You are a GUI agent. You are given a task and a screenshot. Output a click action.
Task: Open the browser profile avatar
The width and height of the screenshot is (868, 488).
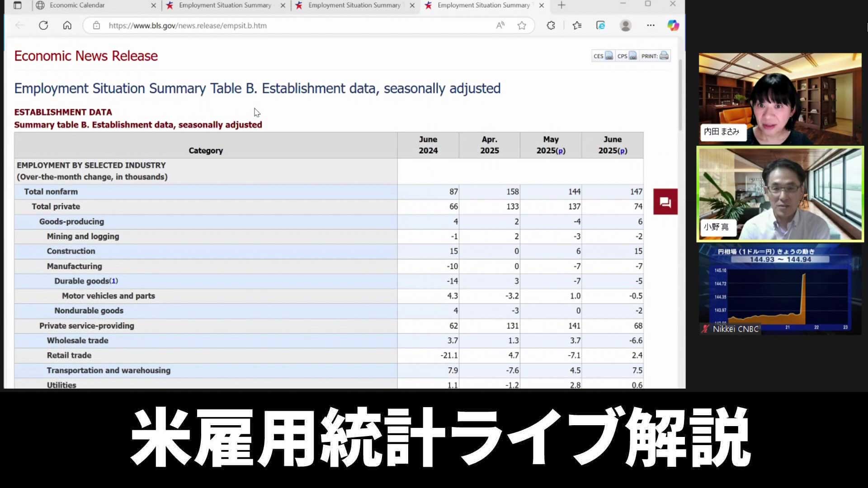pos(626,26)
